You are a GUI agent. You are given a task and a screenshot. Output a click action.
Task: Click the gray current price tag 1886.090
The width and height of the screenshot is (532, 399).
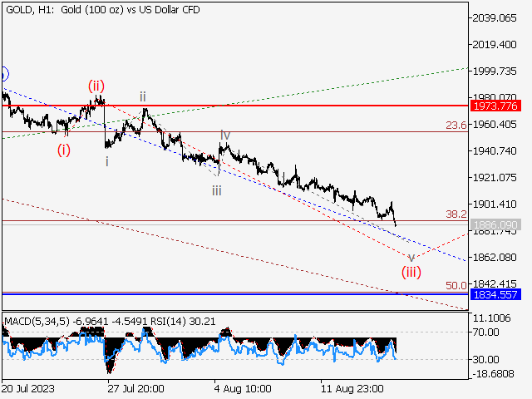point(495,224)
